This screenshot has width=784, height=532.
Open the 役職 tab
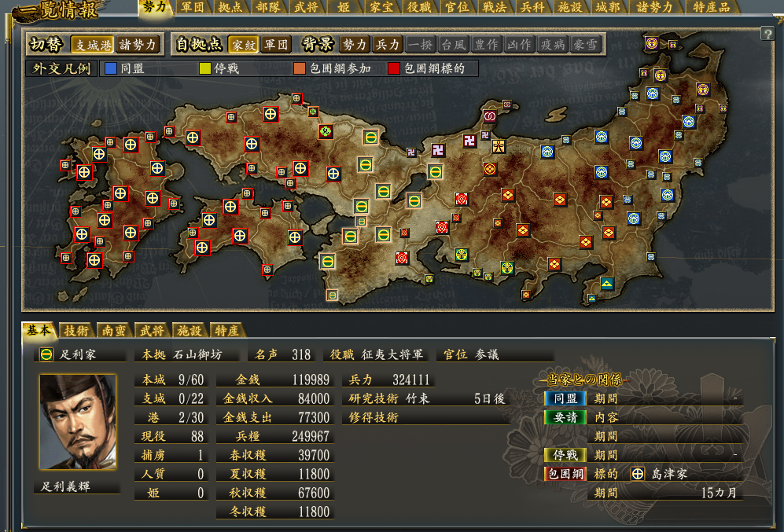click(x=419, y=7)
